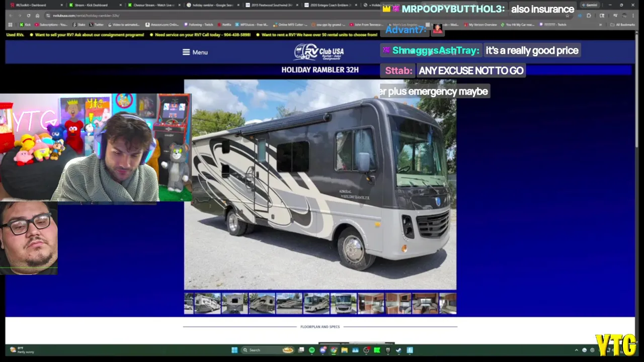Click the RV Club USA logo
This screenshot has height=362, width=644.
click(319, 52)
